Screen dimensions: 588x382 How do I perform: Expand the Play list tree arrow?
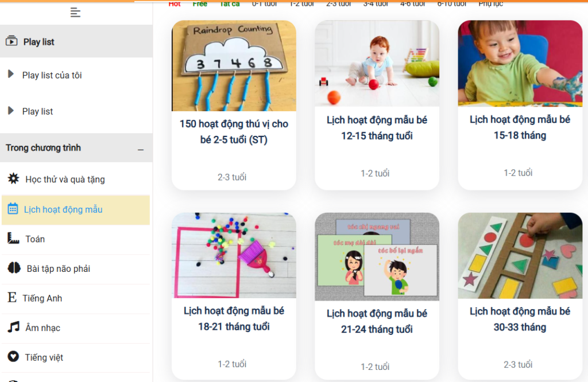(x=11, y=111)
